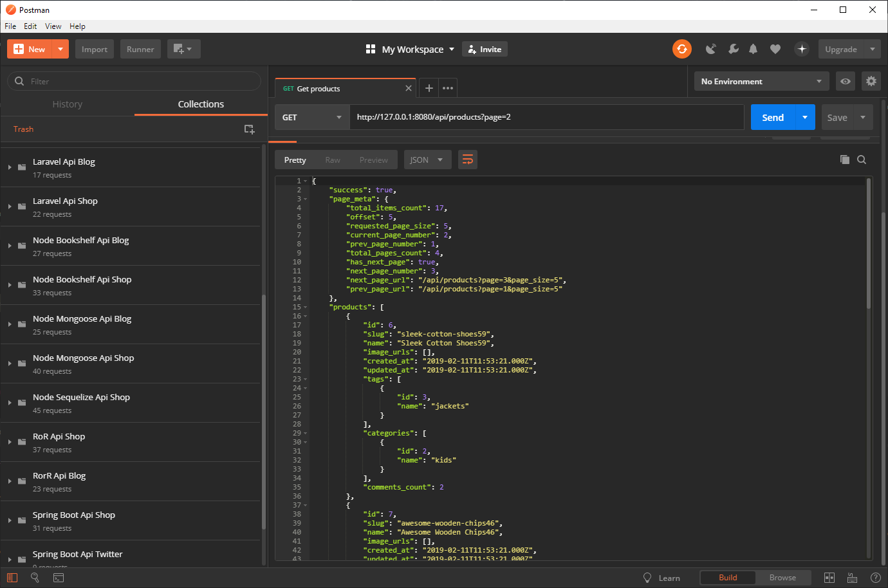Select the Preview response view
888x588 pixels.
(x=374, y=160)
